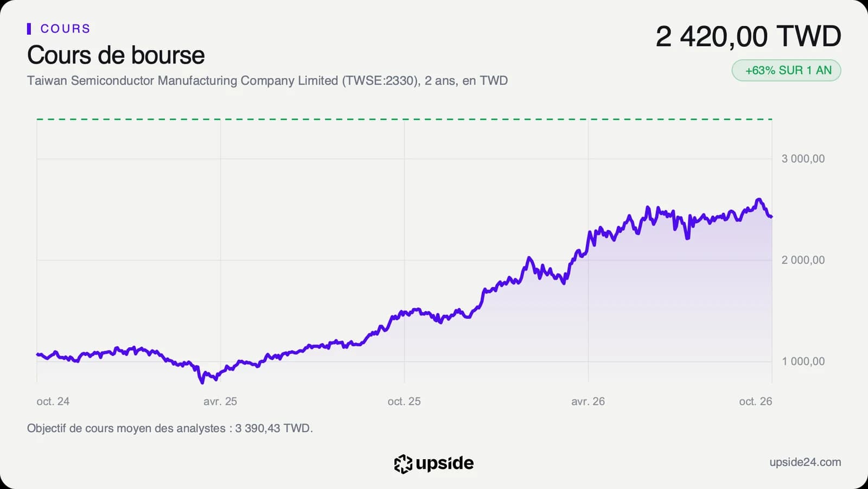Click the 2 000,00 y-axis label
Viewport: 868px width, 489px height.
pyautogui.click(x=803, y=260)
